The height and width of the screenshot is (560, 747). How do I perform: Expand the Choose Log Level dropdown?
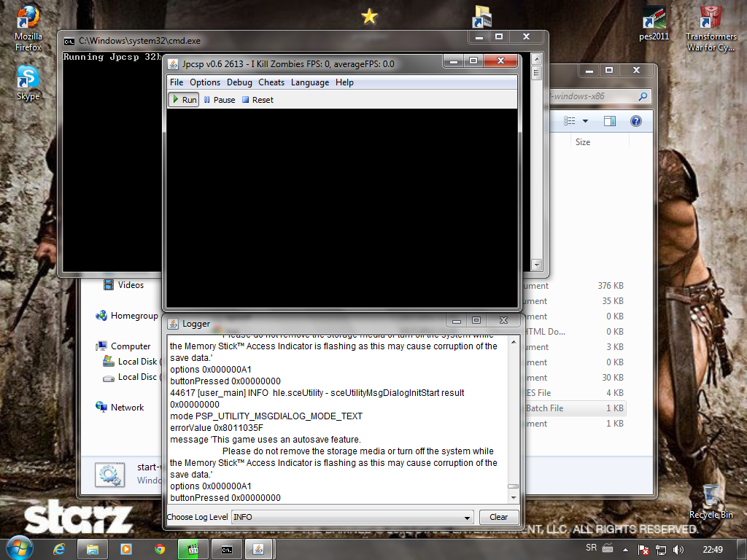coord(468,518)
